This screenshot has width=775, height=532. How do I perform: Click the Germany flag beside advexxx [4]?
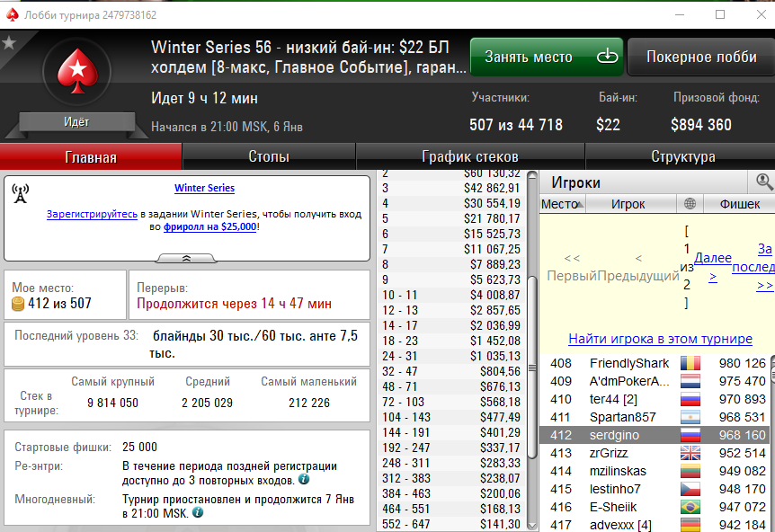[690, 525]
